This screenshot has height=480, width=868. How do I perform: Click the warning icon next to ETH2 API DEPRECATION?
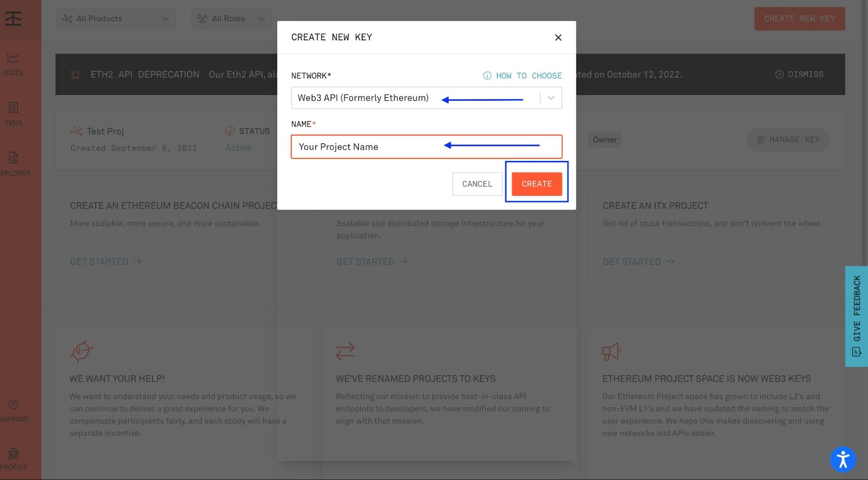click(75, 74)
